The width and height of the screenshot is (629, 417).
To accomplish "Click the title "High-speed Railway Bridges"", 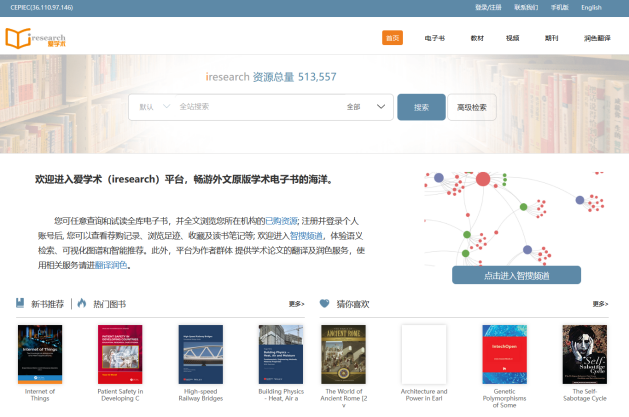I will coord(201,395).
